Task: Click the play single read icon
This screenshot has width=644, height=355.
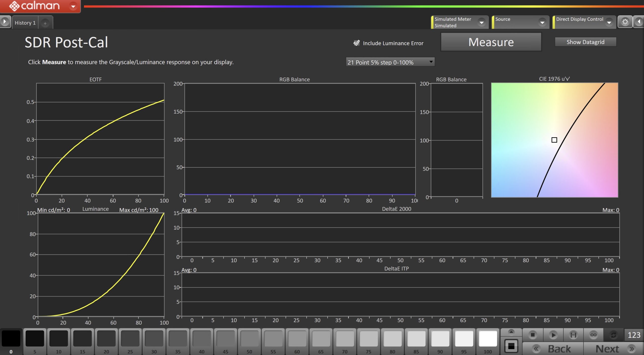Action: click(553, 335)
